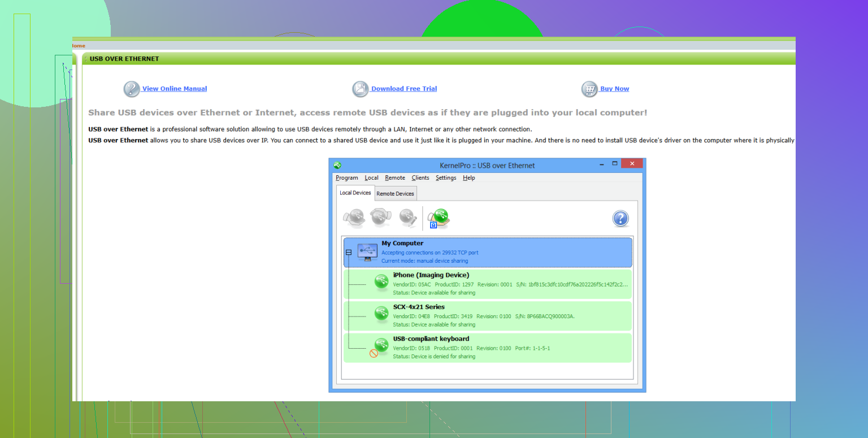
Task: Click the Buy Now link
Action: click(614, 89)
